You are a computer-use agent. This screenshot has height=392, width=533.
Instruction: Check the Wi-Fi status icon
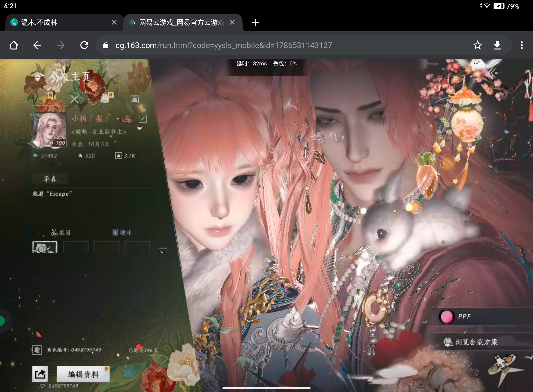point(487,6)
